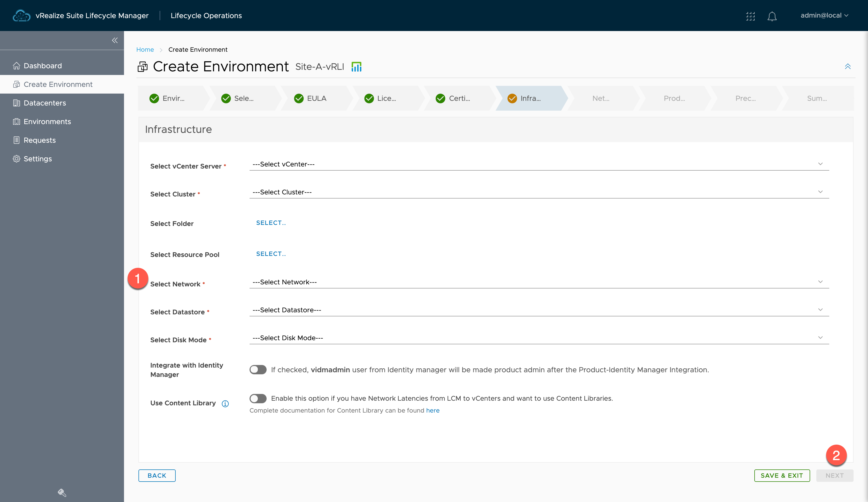Click the Dashboard home icon
Image resolution: width=868 pixels, height=502 pixels.
point(16,65)
